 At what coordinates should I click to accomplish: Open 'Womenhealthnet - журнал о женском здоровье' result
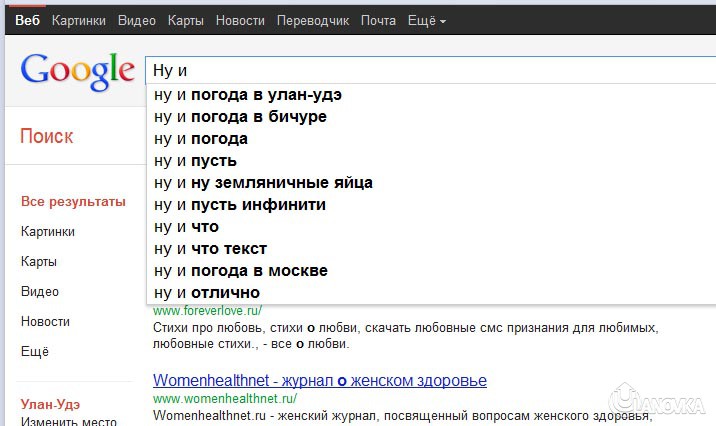(x=320, y=380)
